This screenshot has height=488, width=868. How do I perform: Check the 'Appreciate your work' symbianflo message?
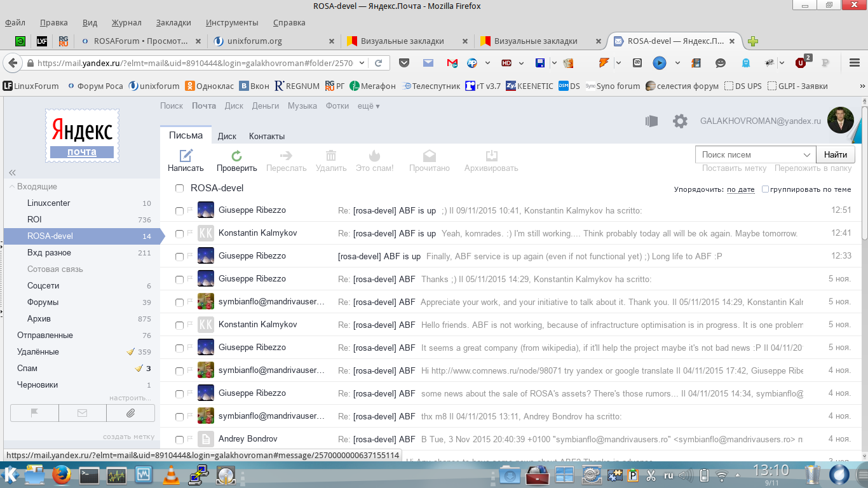pyautogui.click(x=179, y=302)
